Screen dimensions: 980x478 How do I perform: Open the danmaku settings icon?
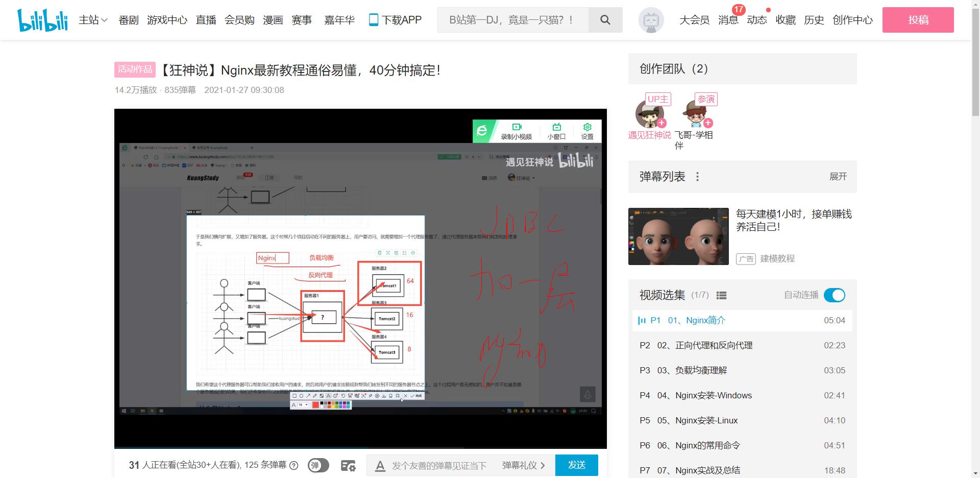(x=348, y=465)
